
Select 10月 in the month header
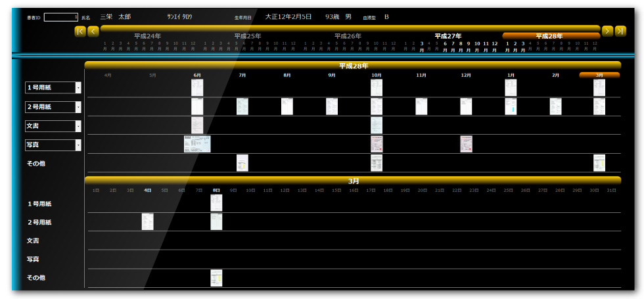(376, 76)
